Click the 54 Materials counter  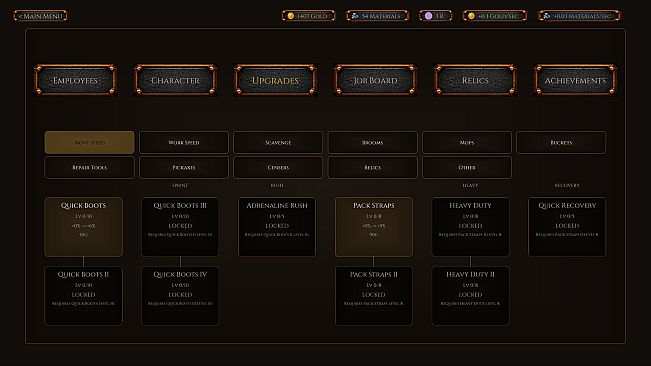click(x=377, y=16)
